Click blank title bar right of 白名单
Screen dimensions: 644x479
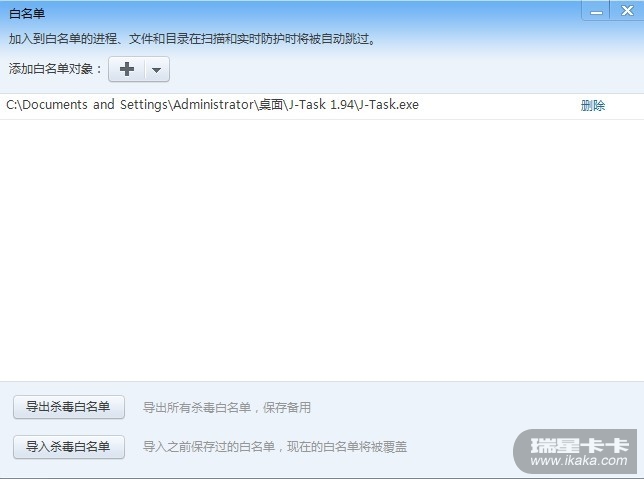pyautogui.click(x=312, y=14)
